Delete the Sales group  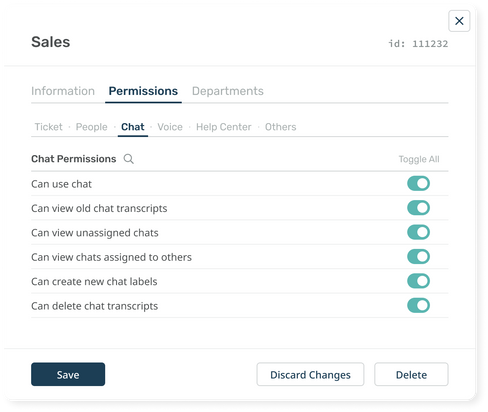coord(411,374)
